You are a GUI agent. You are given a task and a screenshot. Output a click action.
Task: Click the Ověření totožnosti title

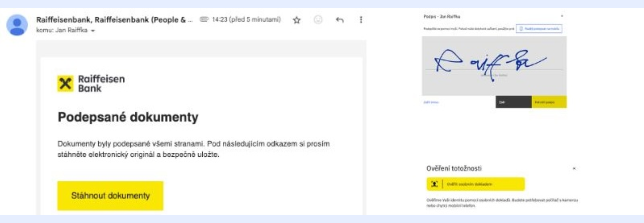tap(454, 168)
